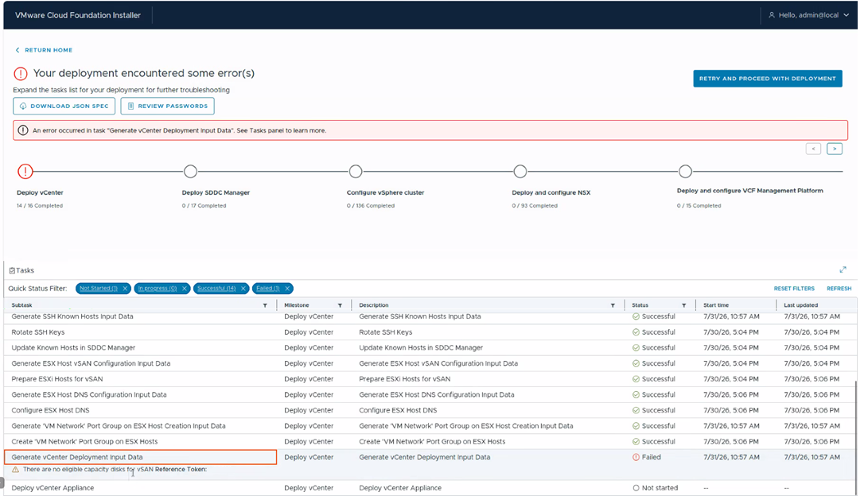The image size is (868, 496).
Task: Go to next milestones using right arrow
Action: point(835,149)
